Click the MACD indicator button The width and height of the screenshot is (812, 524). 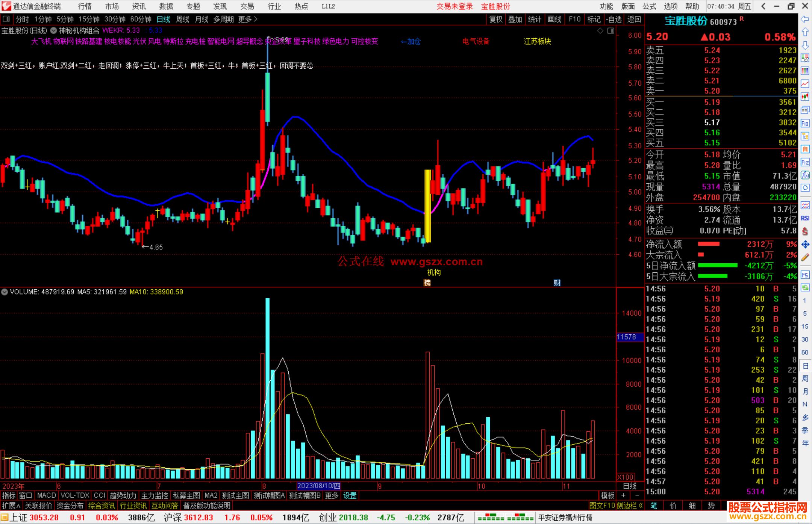[47, 495]
